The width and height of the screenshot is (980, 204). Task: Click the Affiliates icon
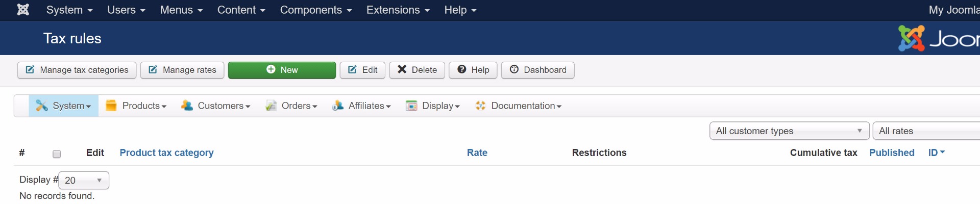click(337, 106)
